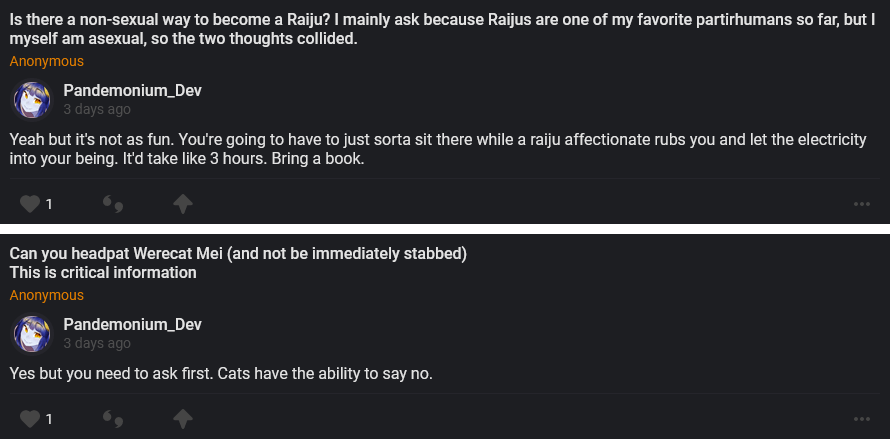Like the Werecat Mei answer with the heart
Screen dimensions: 890x439
pos(29,418)
